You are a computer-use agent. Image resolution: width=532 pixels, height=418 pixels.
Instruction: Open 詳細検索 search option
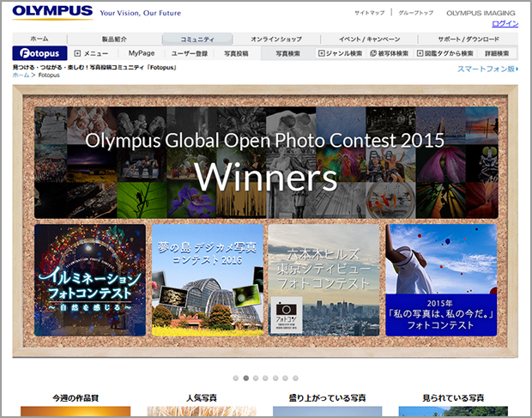tap(497, 53)
